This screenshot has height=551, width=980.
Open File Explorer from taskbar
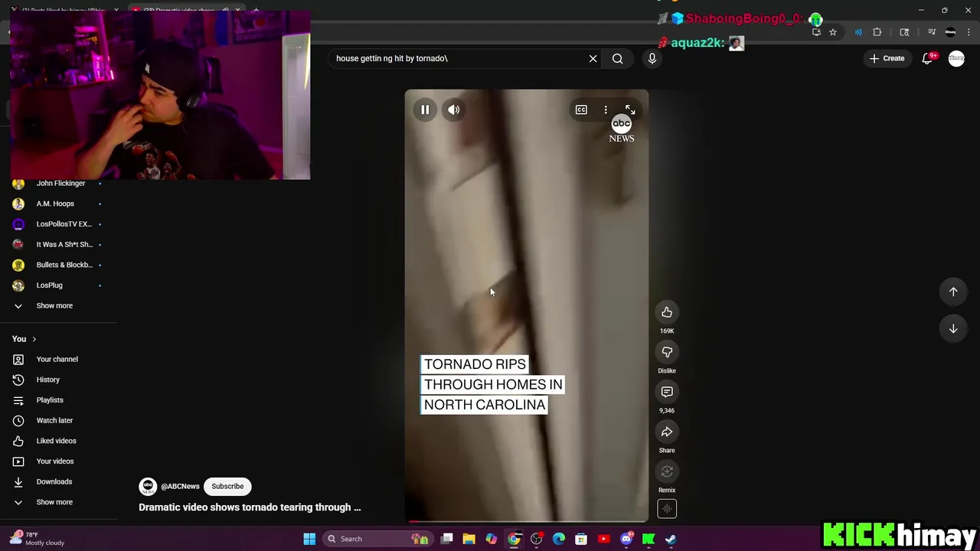click(469, 539)
